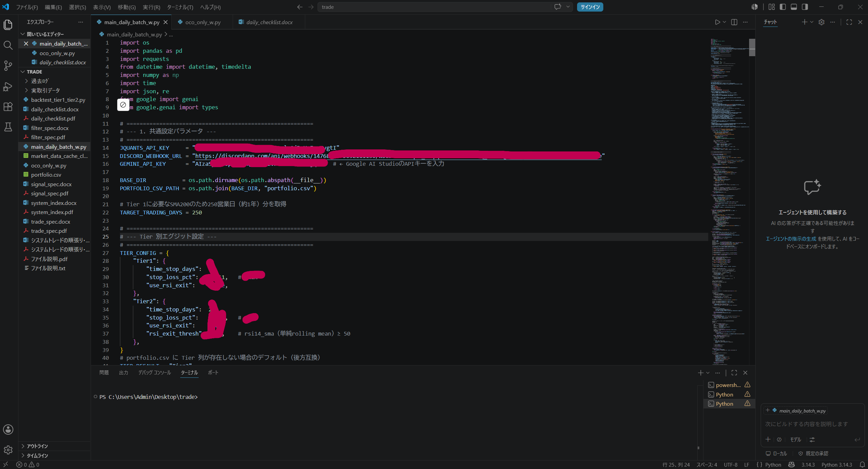Open Source Control view
Image resolution: width=868 pixels, height=469 pixels.
point(8,66)
